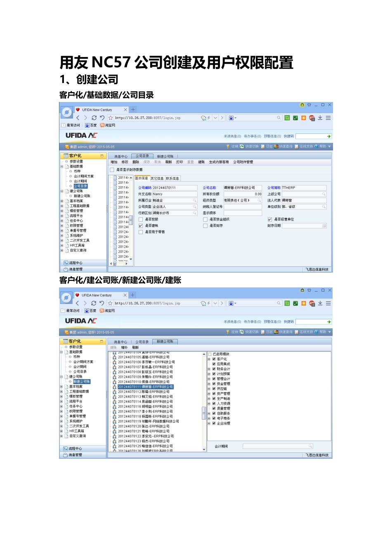Toggle 是否用于零售 checkbox
Viewport: 392px width, 555px height.
click(141, 232)
